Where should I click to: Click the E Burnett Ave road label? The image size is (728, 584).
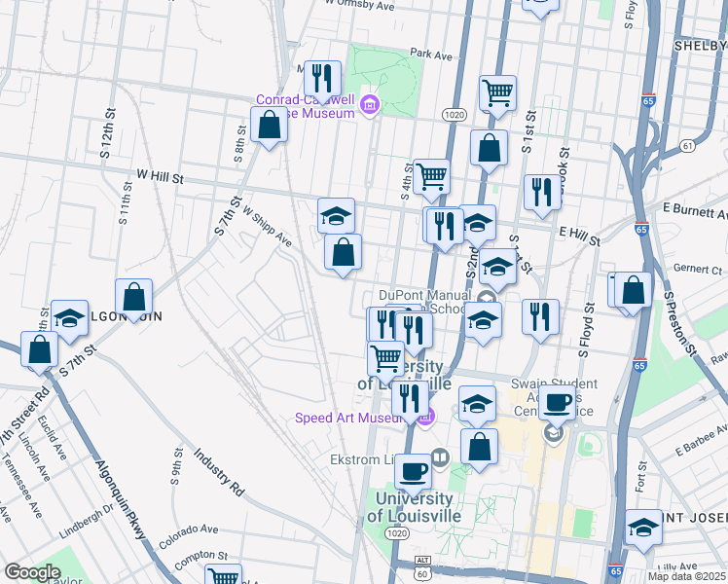pos(695,211)
